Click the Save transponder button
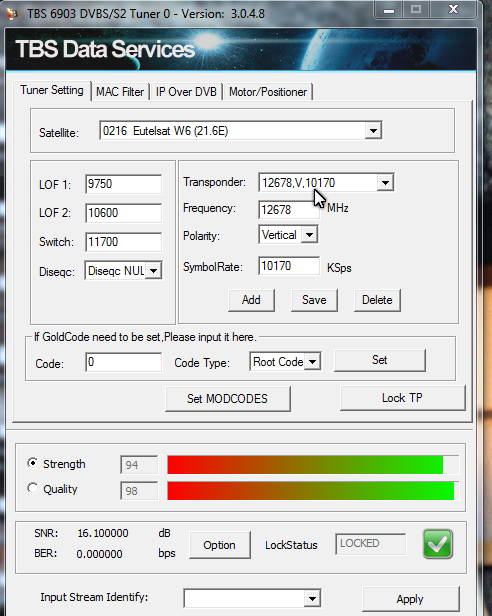Viewport: 492px width, 616px height. 314,300
